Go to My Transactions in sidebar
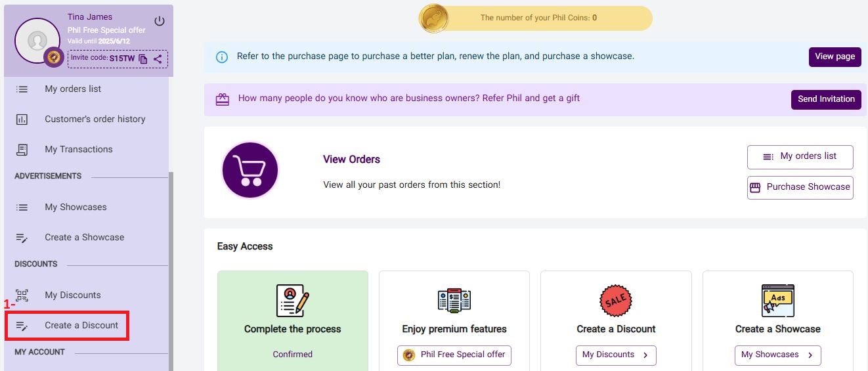This screenshot has height=371, width=868. point(78,150)
